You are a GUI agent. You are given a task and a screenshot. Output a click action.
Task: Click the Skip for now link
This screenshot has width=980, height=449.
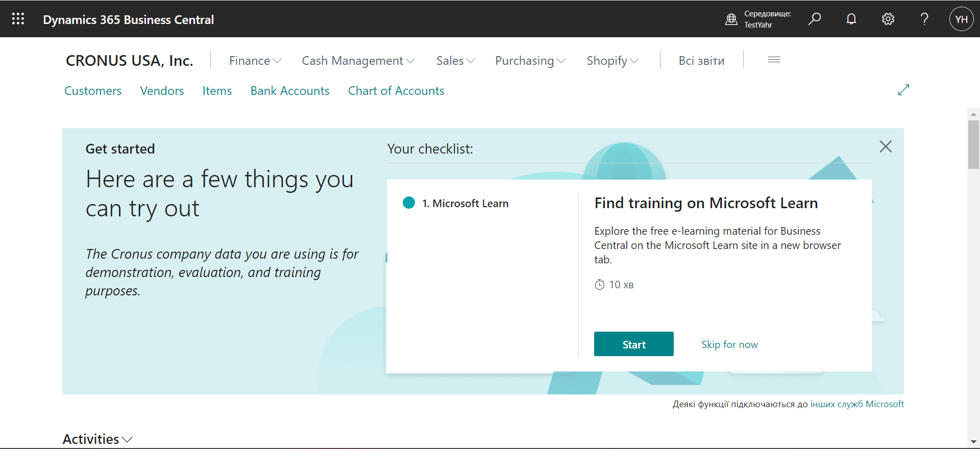pyautogui.click(x=729, y=344)
